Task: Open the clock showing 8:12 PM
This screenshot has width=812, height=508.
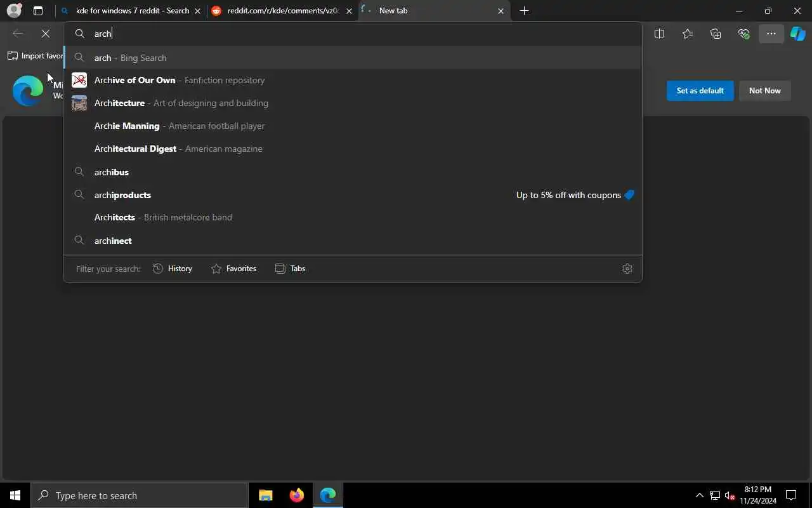Action: pyautogui.click(x=758, y=495)
